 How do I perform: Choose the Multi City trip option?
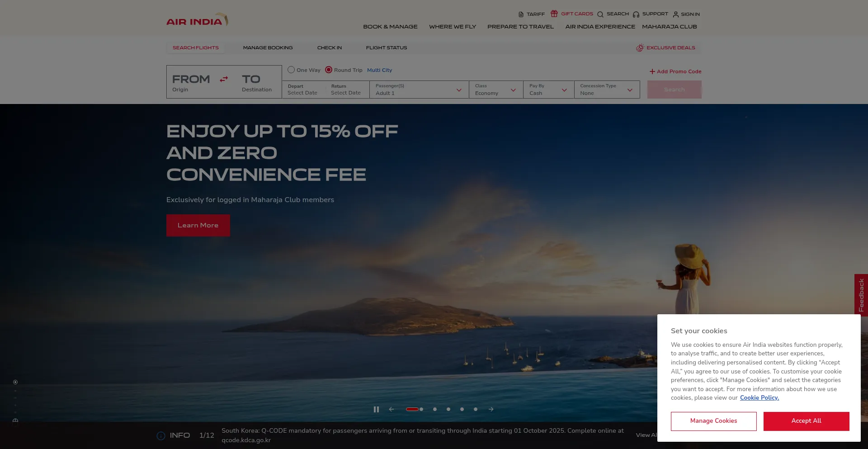[379, 70]
